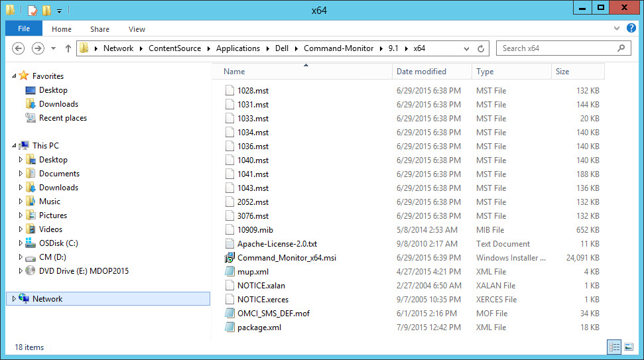Image resolution: width=644 pixels, height=360 pixels.
Task: Open the View ribbon tab
Action: click(137, 29)
